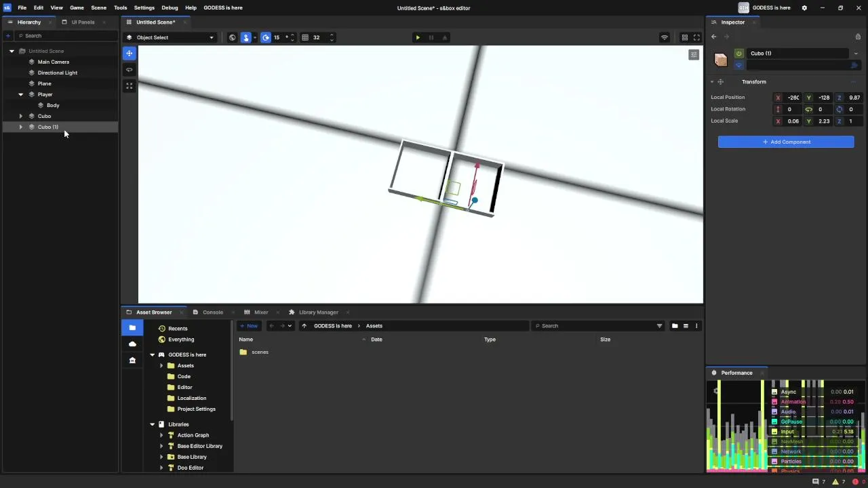Collapse the Untitled Scene root node
The height and width of the screenshot is (488, 868).
tap(12, 51)
